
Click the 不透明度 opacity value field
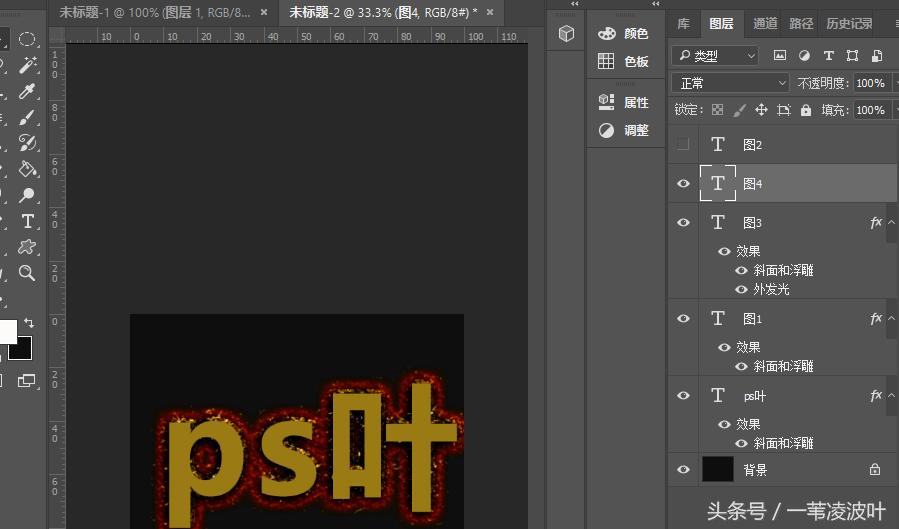[872, 83]
